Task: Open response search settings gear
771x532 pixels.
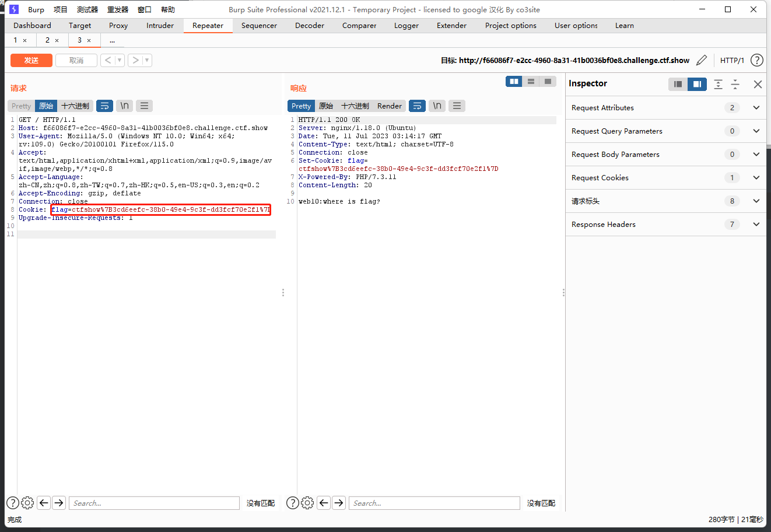Action: (x=307, y=503)
